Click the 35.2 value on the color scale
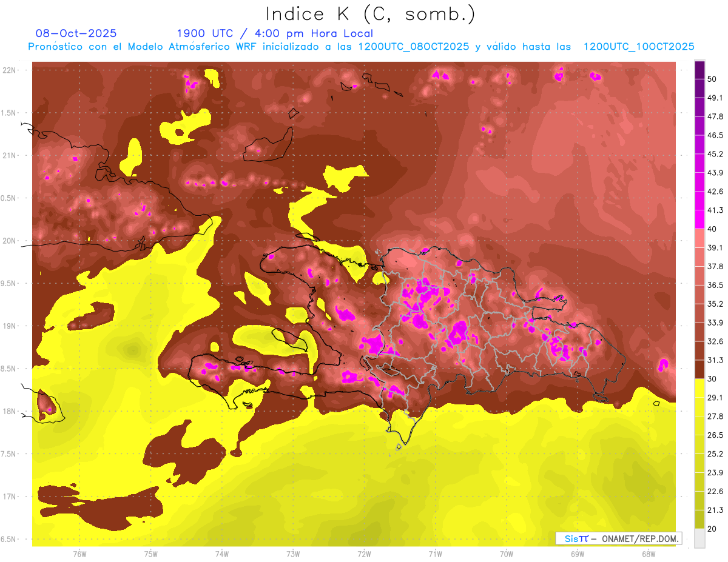Image resolution: width=728 pixels, height=562 pixels. [715, 304]
